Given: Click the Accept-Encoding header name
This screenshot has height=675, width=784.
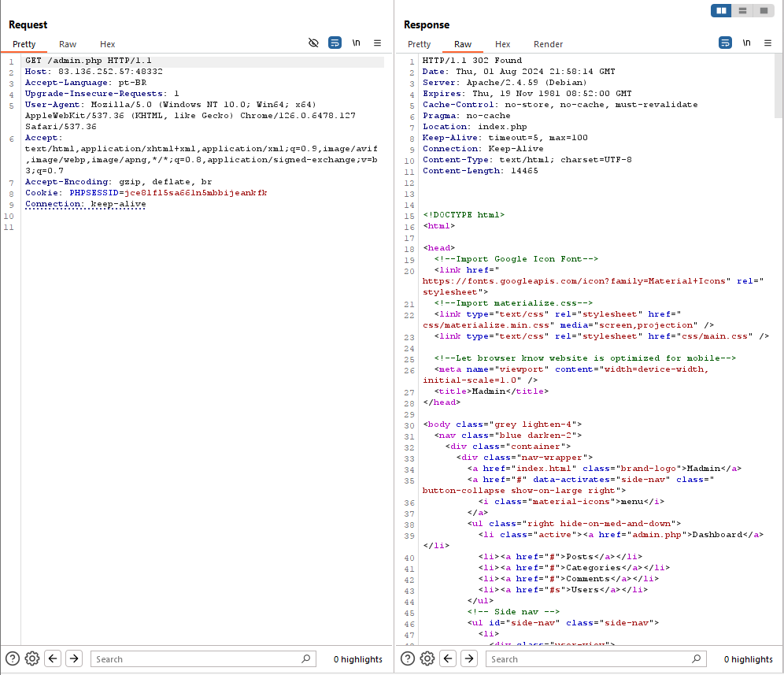Looking at the screenshot, I should [x=66, y=182].
